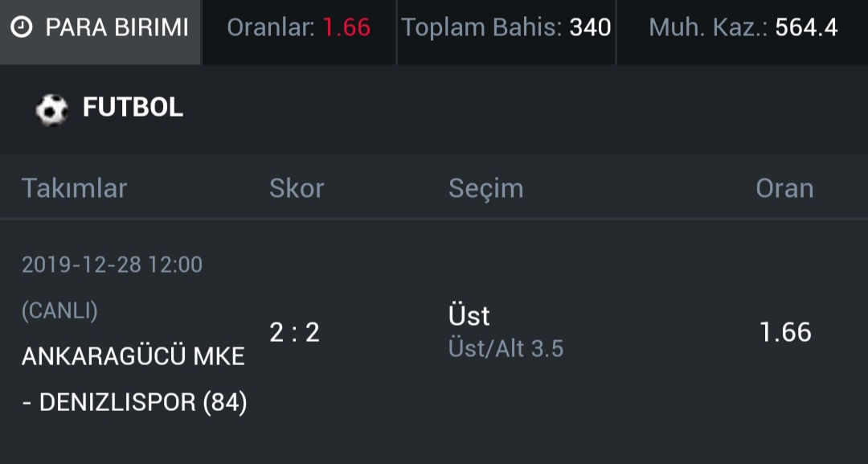Click the Skor column header
The image size is (868, 464).
pyautogui.click(x=297, y=188)
